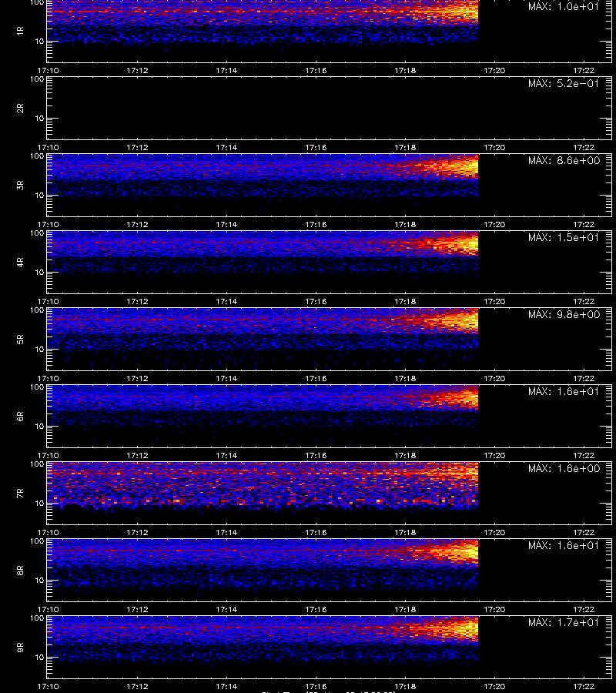This screenshot has width=616, height=693.
Task: Select the 4R y-axis panel label
Action: [x=20, y=262]
